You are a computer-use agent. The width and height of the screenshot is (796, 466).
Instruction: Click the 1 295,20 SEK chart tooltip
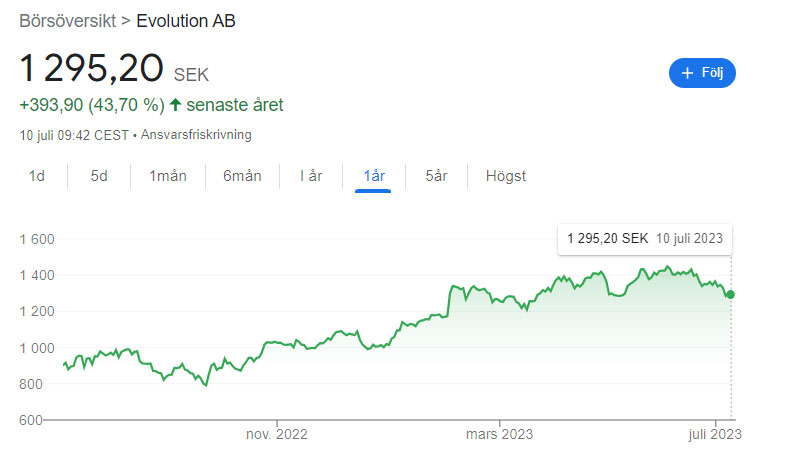coord(645,239)
